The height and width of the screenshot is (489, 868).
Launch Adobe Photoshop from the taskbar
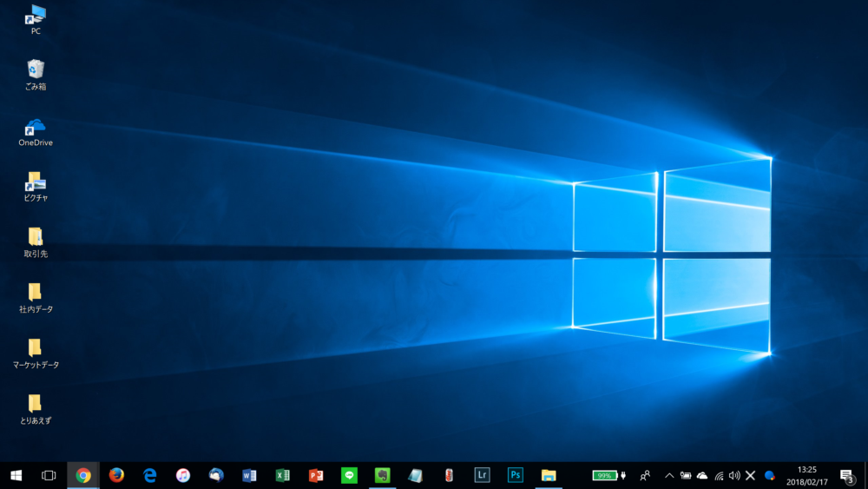pyautogui.click(x=516, y=475)
